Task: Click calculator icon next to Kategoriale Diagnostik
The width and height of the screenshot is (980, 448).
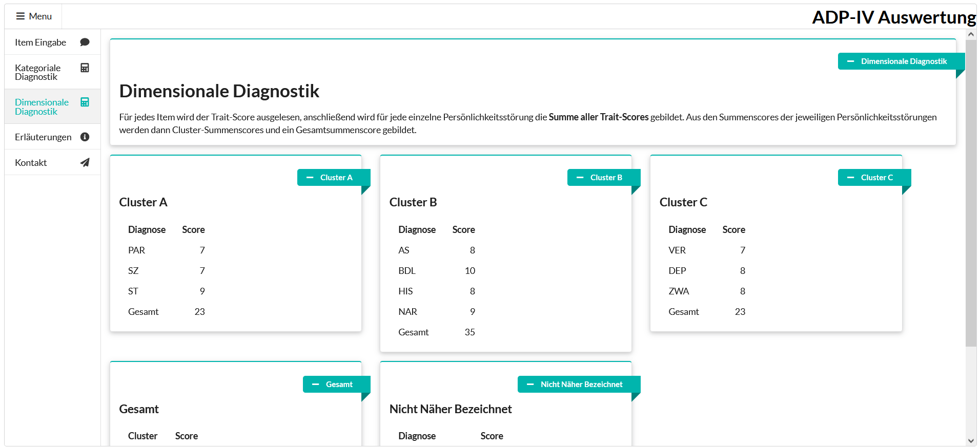Action: tap(85, 68)
